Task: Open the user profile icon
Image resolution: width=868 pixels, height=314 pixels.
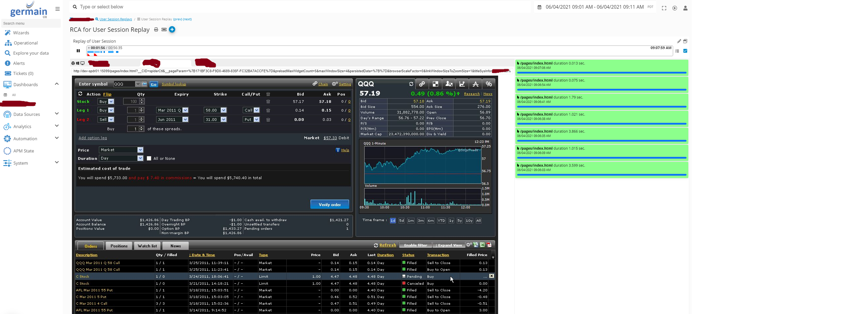Action: 685,8
